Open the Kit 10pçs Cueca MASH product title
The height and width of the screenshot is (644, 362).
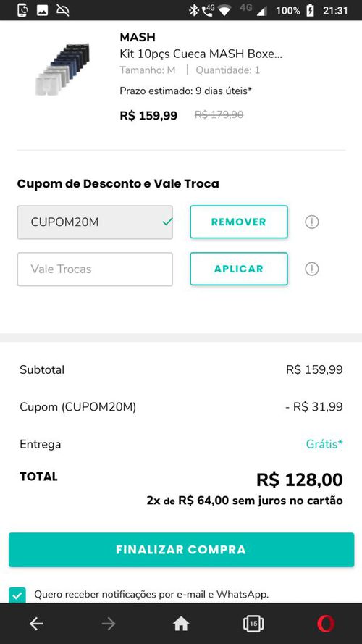pos(201,54)
